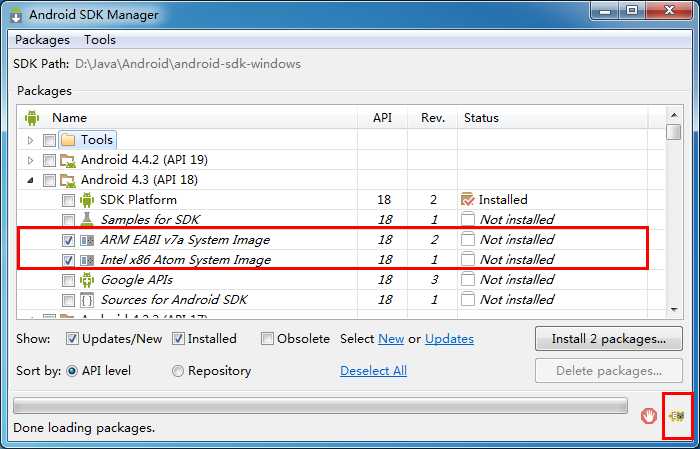The width and height of the screenshot is (700, 449).
Task: Click the Samples for SDK flask icon
Action: 87,220
